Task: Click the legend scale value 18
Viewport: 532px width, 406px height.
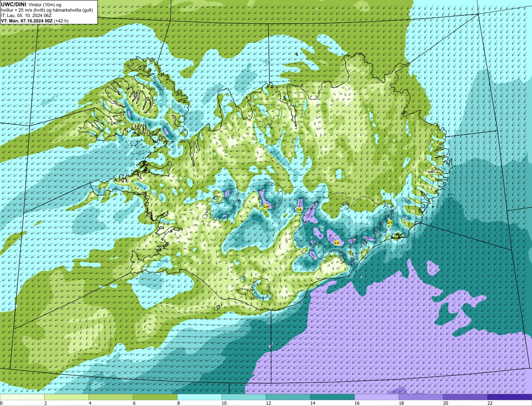Action: (x=401, y=403)
